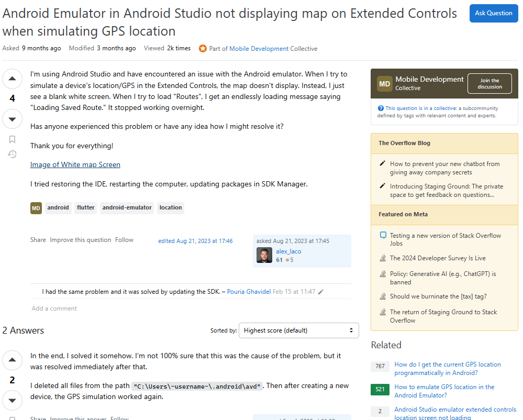The image size is (523, 420).
Task: Open Testing new Stack Overflow Jobs post
Action: click(446, 239)
